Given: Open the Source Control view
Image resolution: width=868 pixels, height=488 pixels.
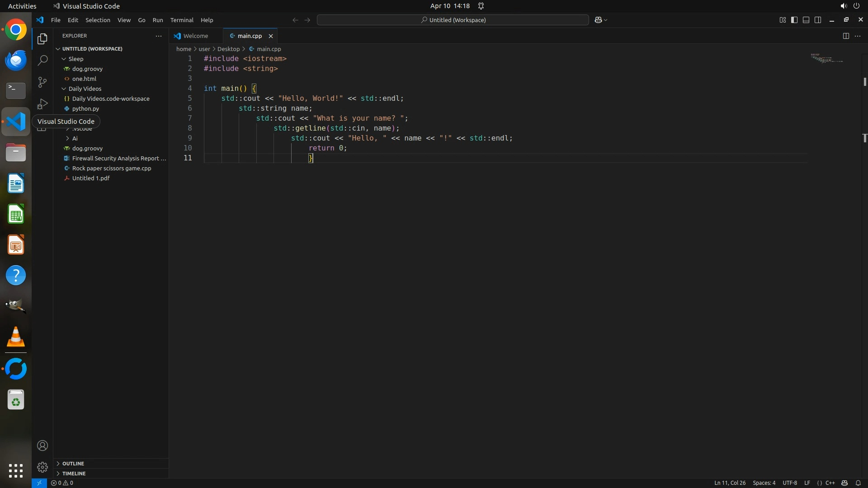Looking at the screenshot, I should [x=42, y=82].
